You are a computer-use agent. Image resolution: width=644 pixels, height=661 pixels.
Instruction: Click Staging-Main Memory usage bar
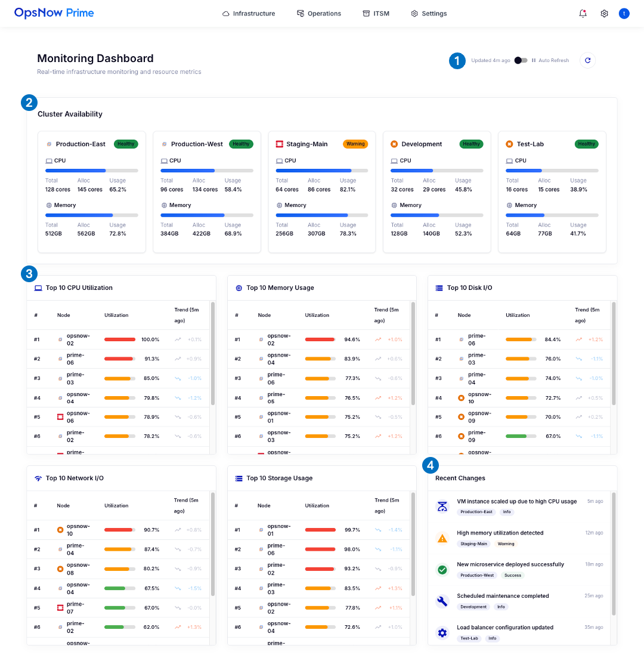coord(321,215)
